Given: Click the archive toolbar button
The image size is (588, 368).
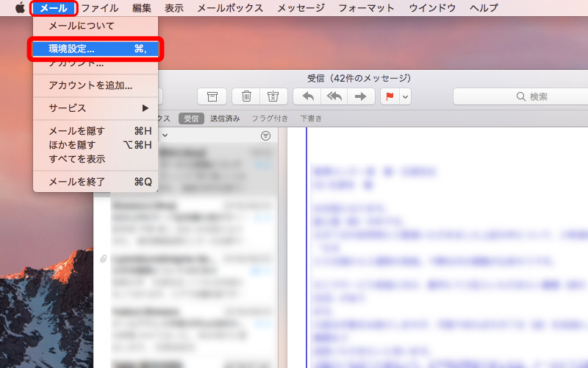Looking at the screenshot, I should (x=212, y=96).
